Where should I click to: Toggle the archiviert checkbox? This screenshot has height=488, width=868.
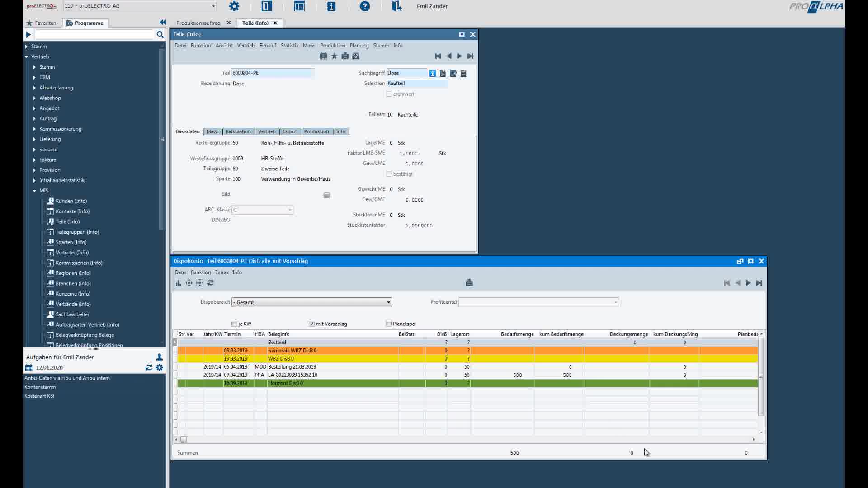click(x=389, y=94)
